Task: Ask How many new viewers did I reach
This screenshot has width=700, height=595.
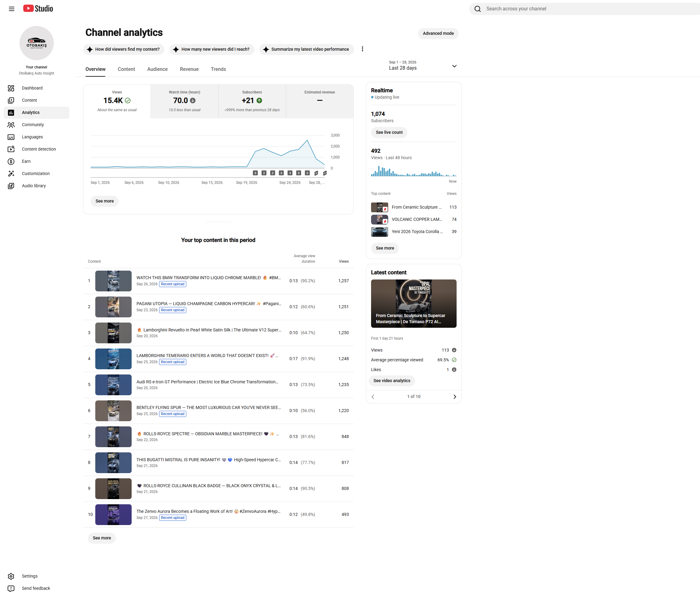Action: point(212,49)
